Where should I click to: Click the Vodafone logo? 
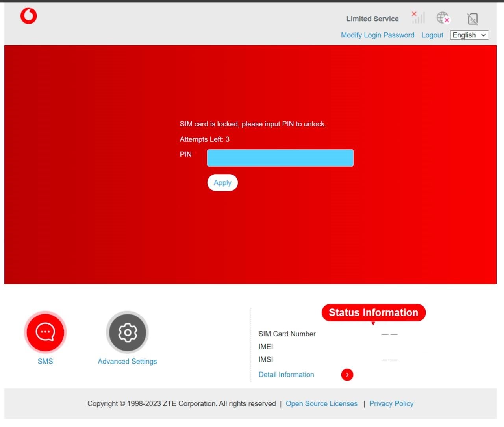pyautogui.click(x=28, y=16)
